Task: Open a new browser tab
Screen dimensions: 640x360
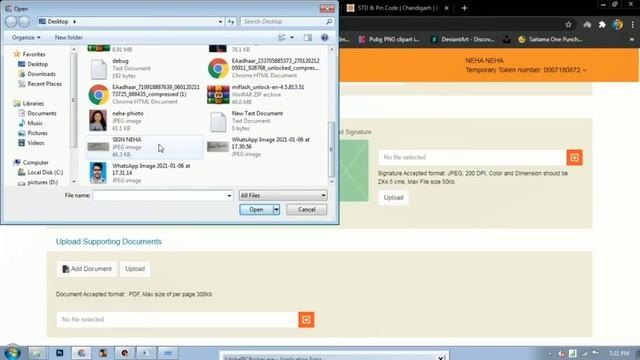Action: 464,8
